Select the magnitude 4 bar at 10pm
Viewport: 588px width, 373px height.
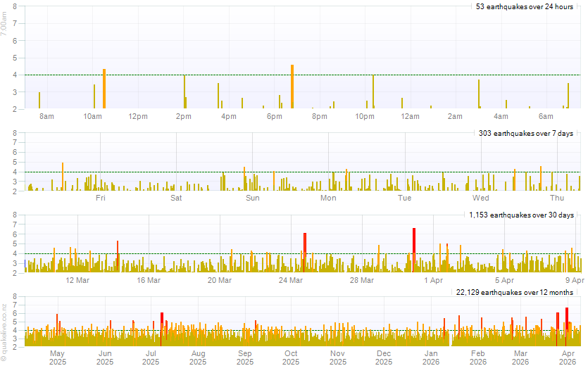coord(373,91)
